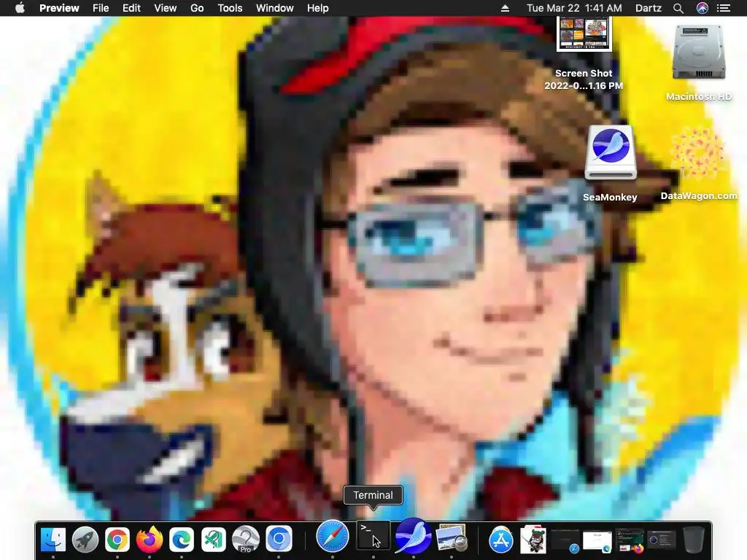Click the 'Screen Shot 2022-0...1.16 PM' filename
Image resolution: width=747 pixels, height=560 pixels.
[x=584, y=79]
